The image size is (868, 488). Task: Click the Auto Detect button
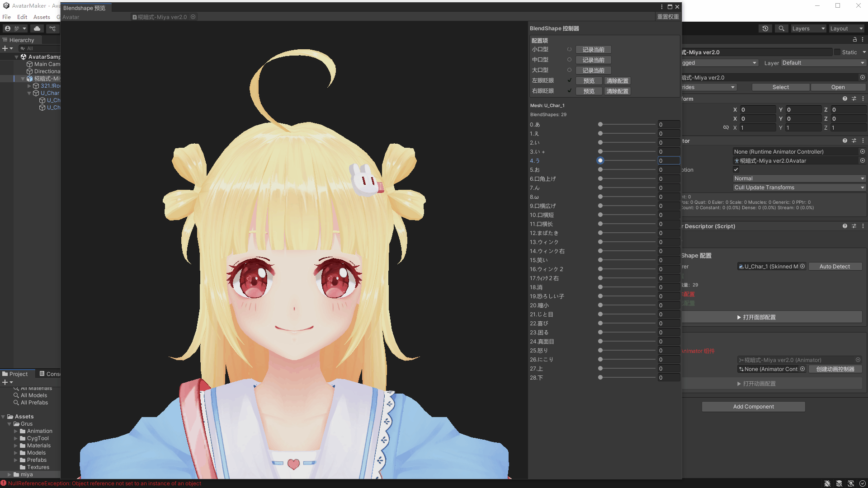click(x=835, y=267)
